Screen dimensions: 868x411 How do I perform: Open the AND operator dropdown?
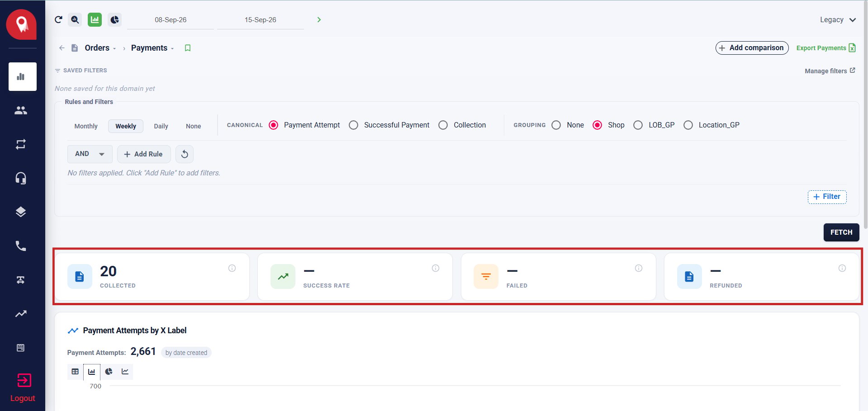90,154
